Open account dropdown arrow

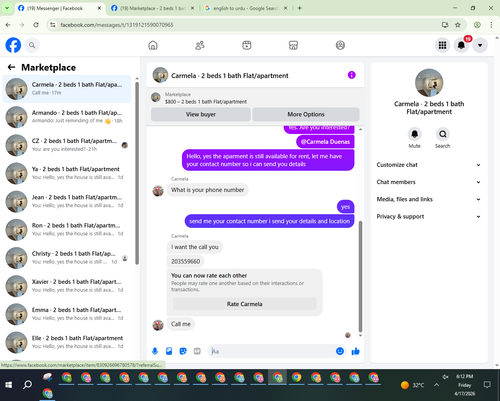(x=480, y=45)
